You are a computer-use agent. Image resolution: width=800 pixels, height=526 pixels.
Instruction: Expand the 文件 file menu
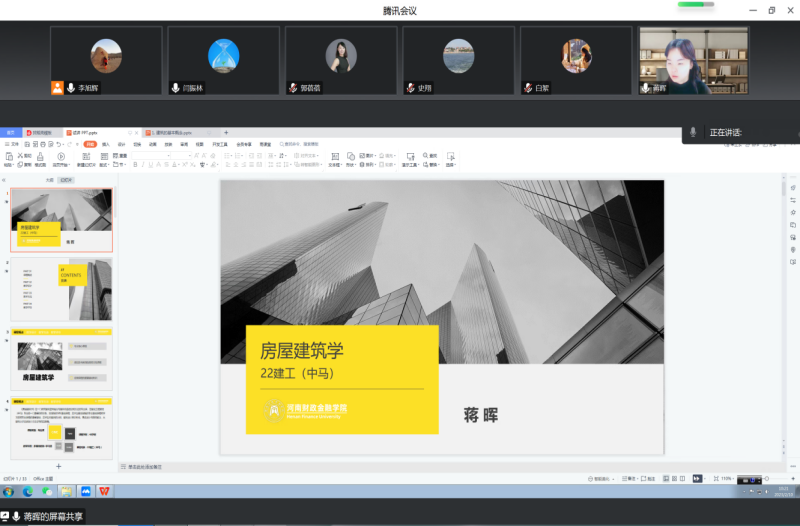(13, 144)
